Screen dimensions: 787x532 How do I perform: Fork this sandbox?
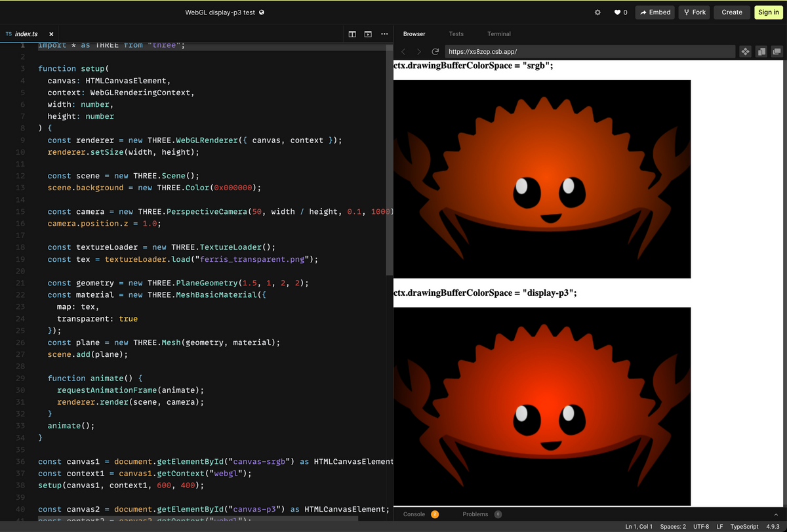(x=695, y=12)
